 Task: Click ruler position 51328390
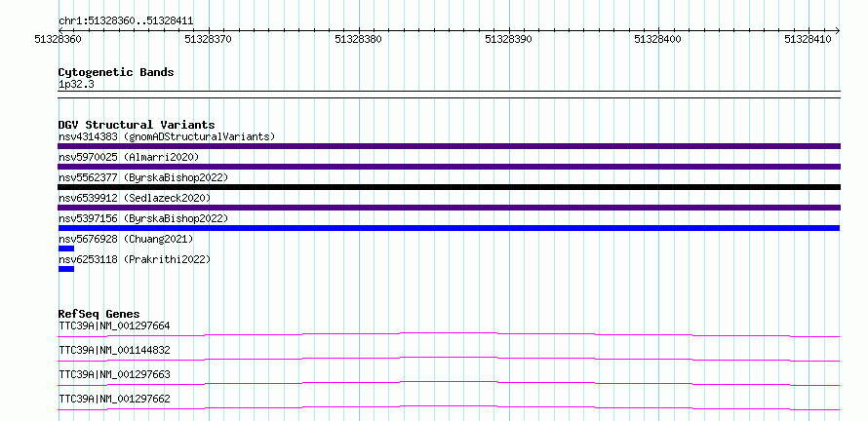508,39
